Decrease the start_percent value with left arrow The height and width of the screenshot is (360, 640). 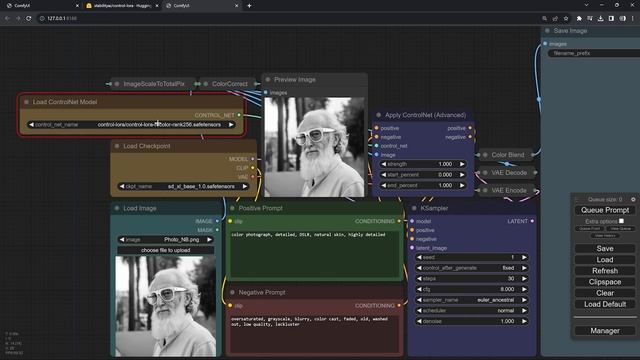(384, 175)
